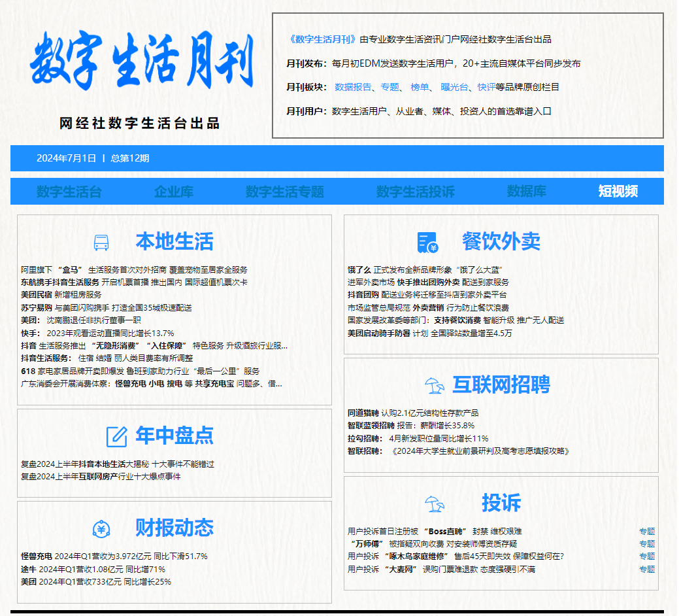Open the 数据库 navigation tab
The image size is (679, 616).
(x=526, y=192)
